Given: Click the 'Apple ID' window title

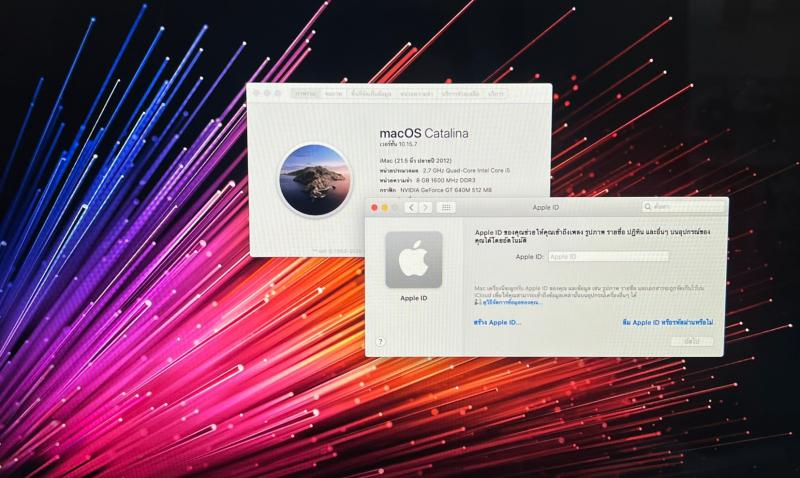Looking at the screenshot, I should tap(545, 207).
